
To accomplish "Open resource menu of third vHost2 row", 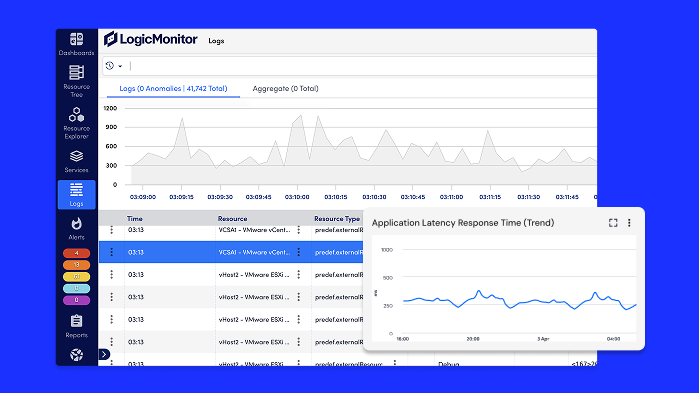I will coord(299,319).
